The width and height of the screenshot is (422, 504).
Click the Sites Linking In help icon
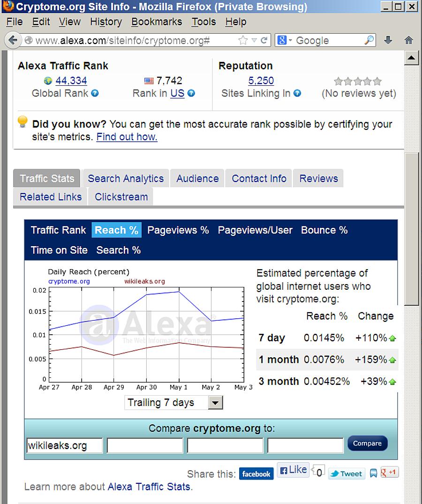click(297, 93)
